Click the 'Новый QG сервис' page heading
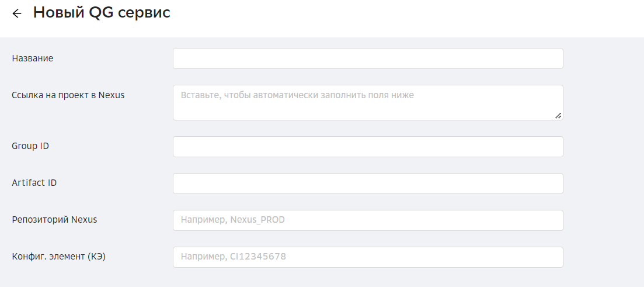This screenshot has height=287, width=644. 102,13
